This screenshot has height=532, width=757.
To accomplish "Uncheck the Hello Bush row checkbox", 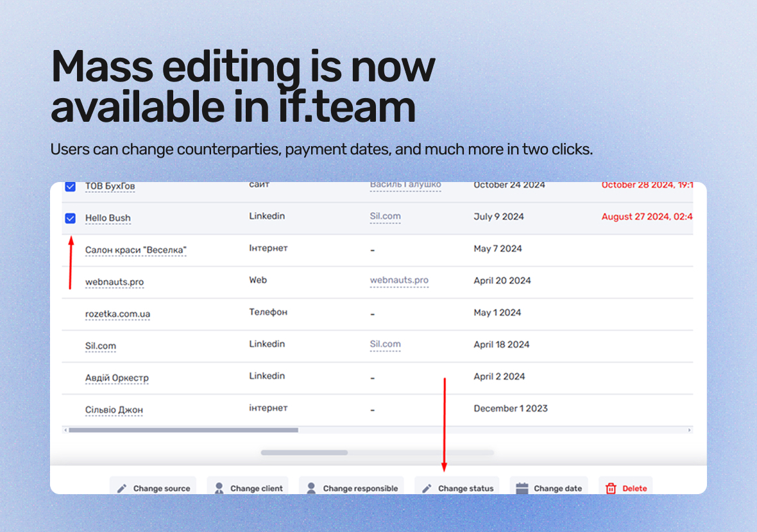I will [71, 219].
